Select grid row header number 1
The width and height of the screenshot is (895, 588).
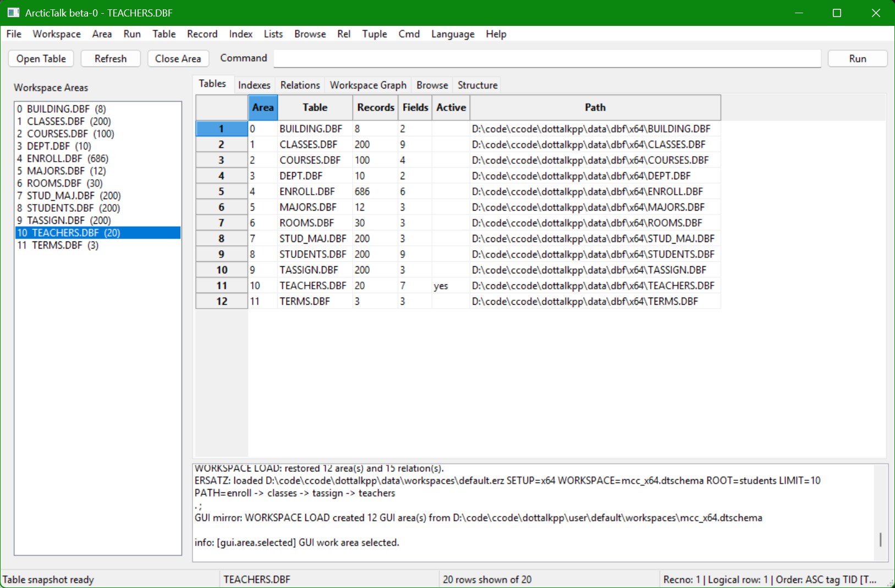[x=222, y=129]
